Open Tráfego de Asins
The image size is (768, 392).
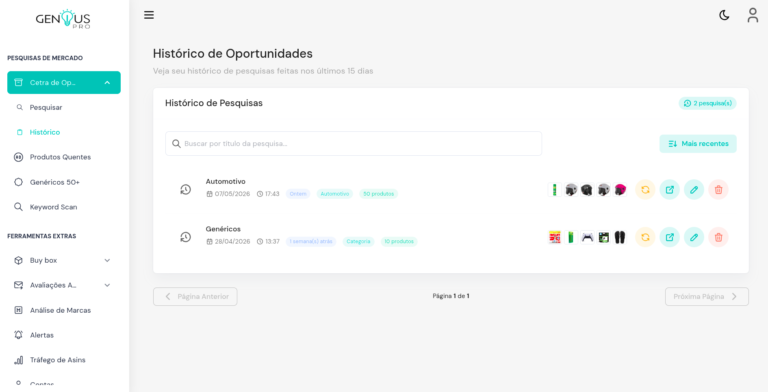point(57,360)
